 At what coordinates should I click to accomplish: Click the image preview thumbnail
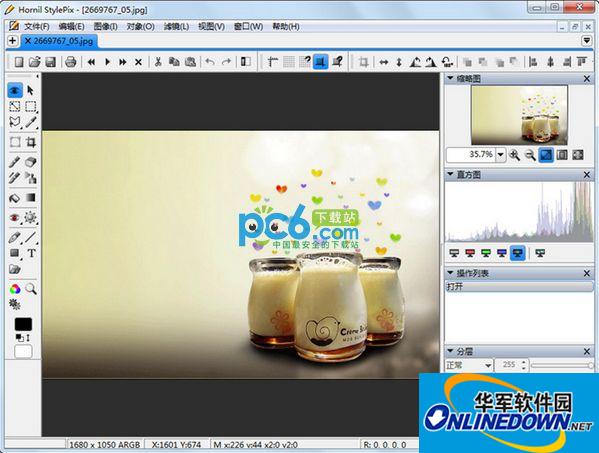coord(519,115)
